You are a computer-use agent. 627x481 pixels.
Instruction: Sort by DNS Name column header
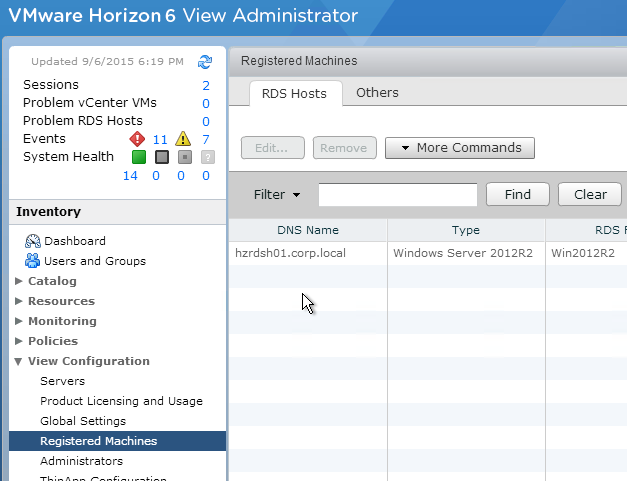coord(308,230)
